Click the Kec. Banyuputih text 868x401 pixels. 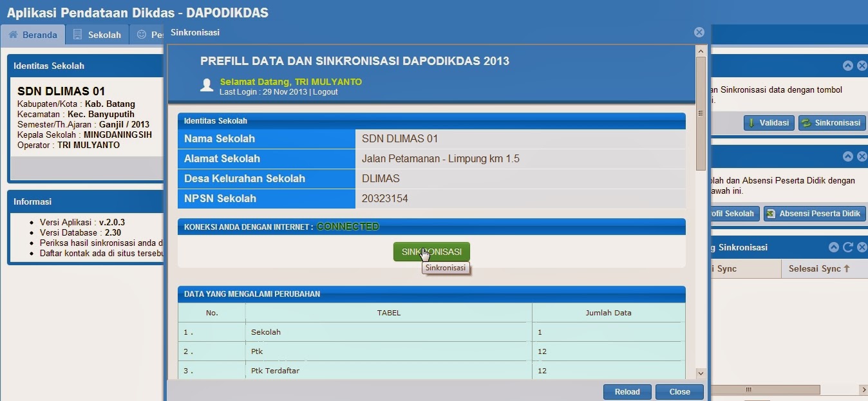pyautogui.click(x=101, y=115)
